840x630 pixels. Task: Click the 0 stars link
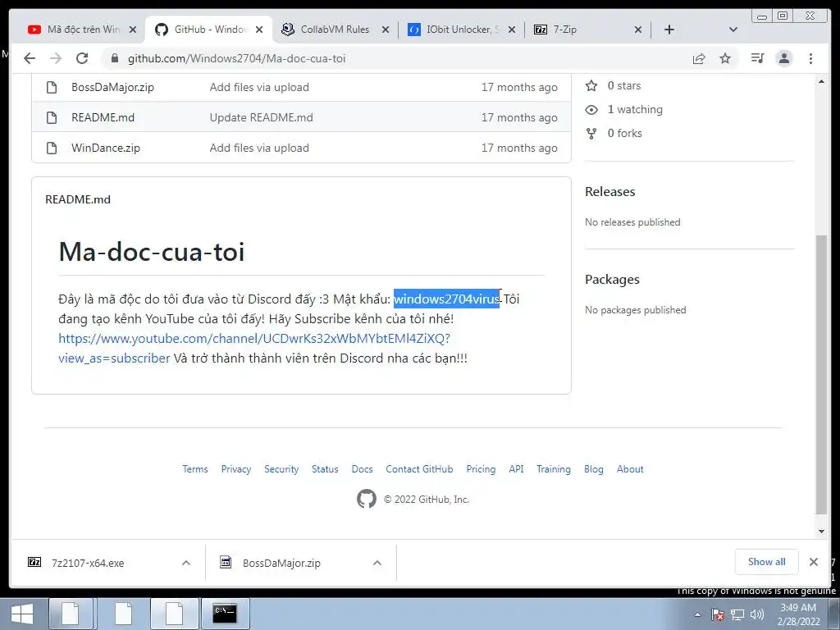[624, 85]
